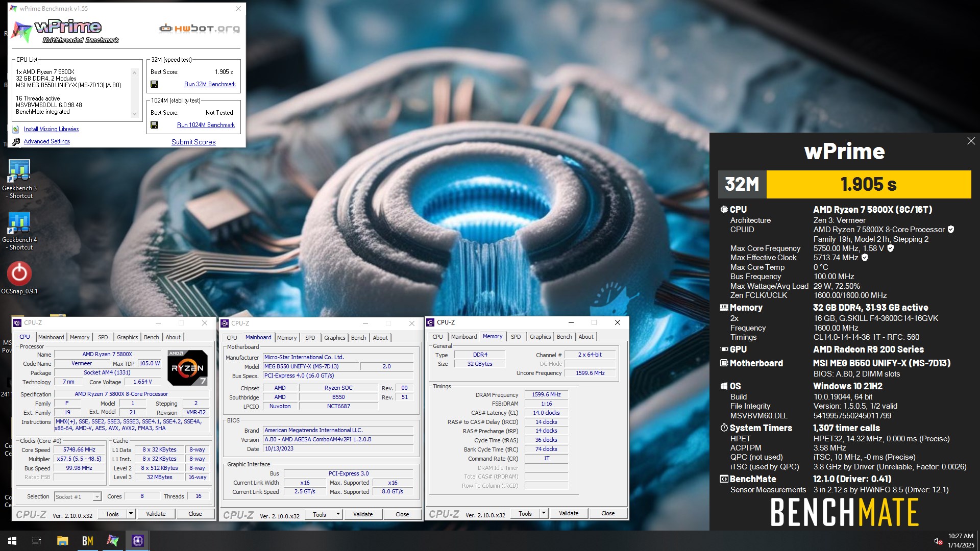The image size is (980, 551).
Task: Click the Model field MEG B550 UNIFY-X
Action: click(311, 367)
